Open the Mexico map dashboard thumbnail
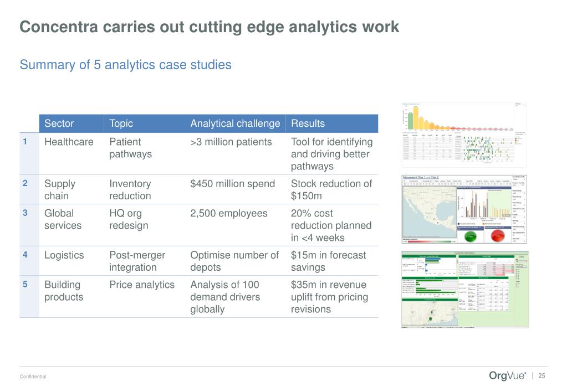 pyautogui.click(x=464, y=209)
